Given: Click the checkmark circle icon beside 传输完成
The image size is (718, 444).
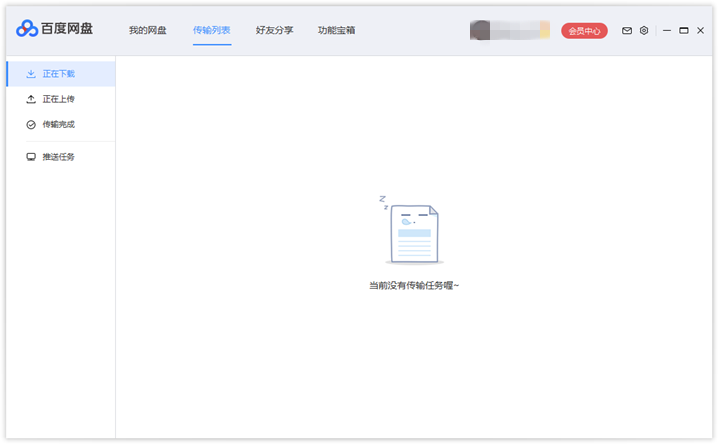Looking at the screenshot, I should tap(31, 125).
